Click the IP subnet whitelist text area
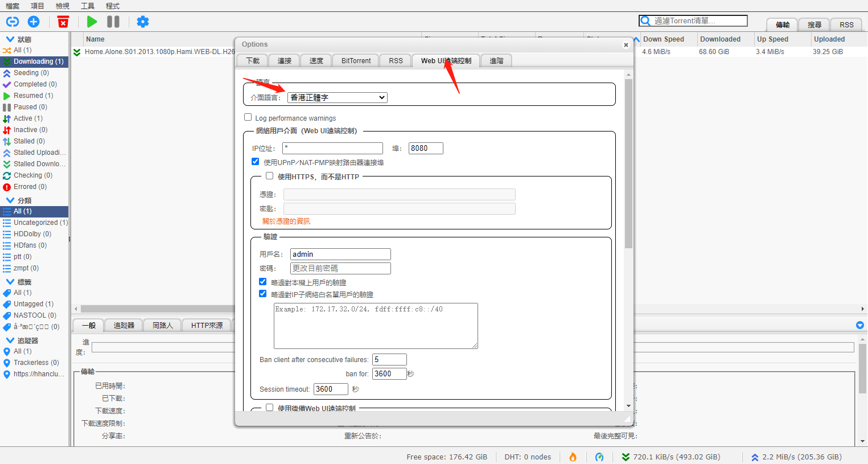 coord(376,326)
